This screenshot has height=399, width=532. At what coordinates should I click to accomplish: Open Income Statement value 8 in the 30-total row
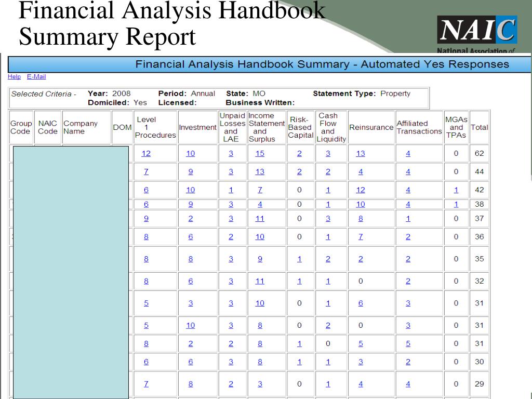coord(260,362)
